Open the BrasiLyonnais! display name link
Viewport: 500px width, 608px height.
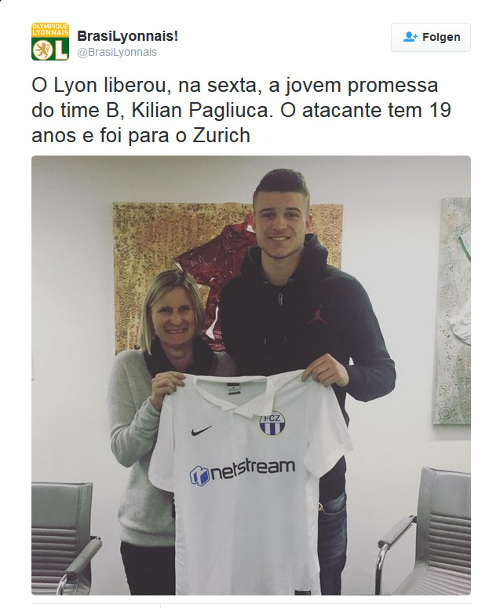click(128, 36)
